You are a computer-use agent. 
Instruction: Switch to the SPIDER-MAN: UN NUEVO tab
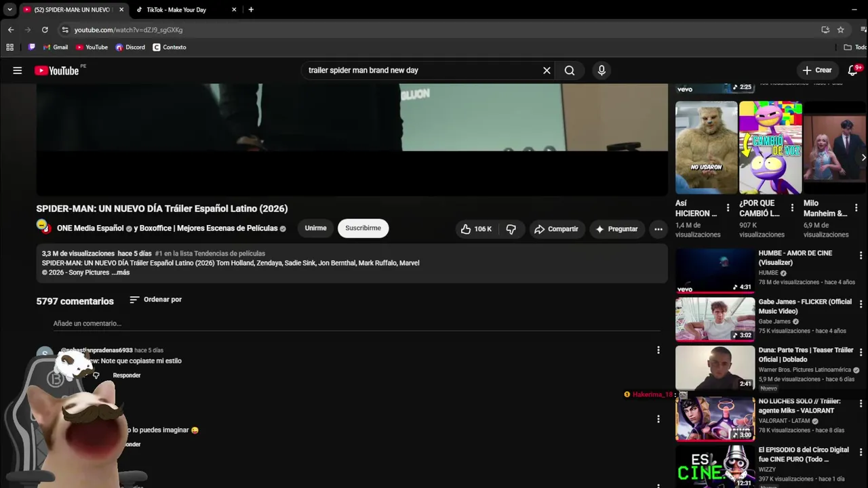click(x=72, y=9)
